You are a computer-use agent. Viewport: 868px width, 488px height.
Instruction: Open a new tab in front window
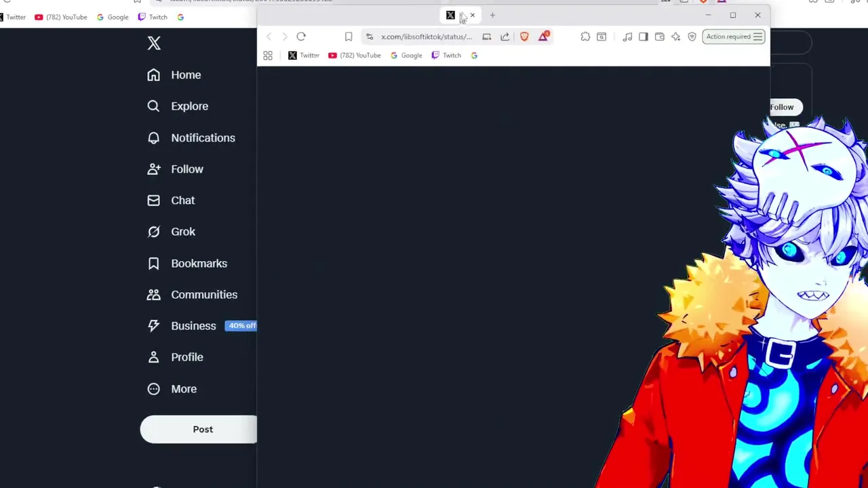point(492,15)
